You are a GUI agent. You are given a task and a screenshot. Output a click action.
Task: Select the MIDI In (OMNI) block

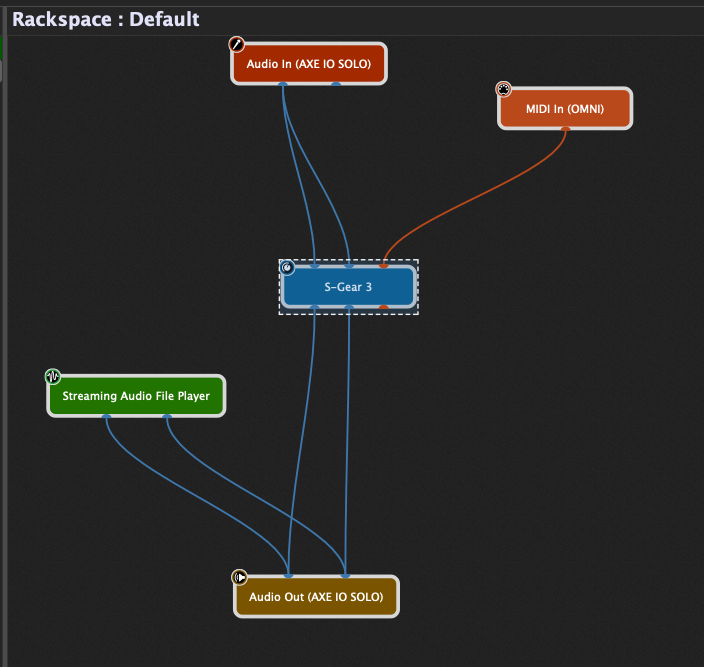point(565,109)
